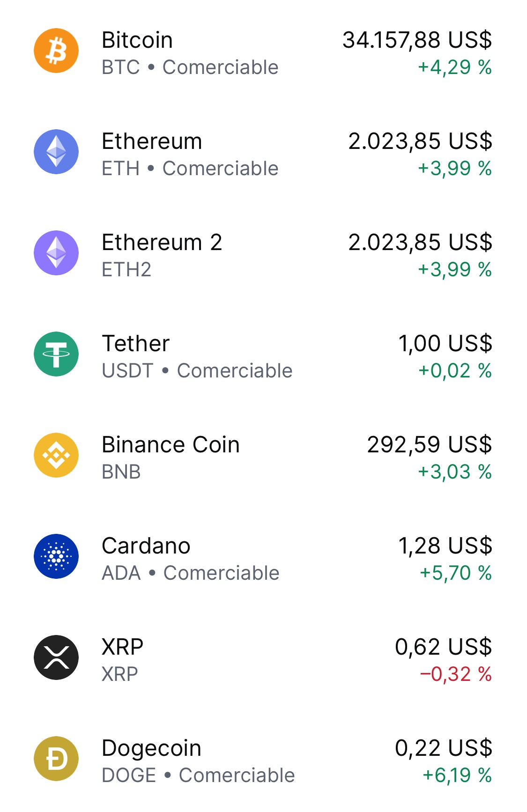The image size is (527, 812).
Task: Tap Dogecoin's +6,19 % change value
Action: point(457,775)
